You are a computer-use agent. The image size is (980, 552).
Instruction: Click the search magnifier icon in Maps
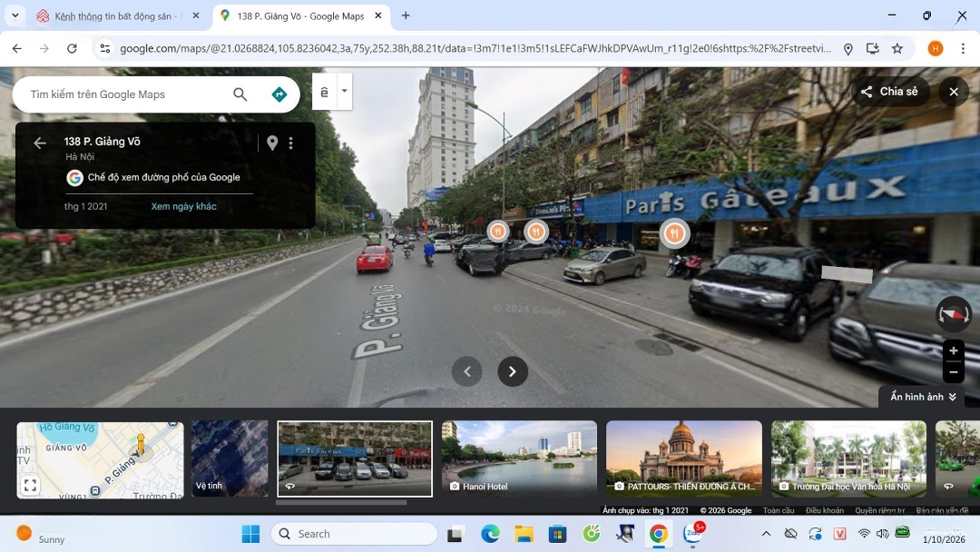point(240,94)
